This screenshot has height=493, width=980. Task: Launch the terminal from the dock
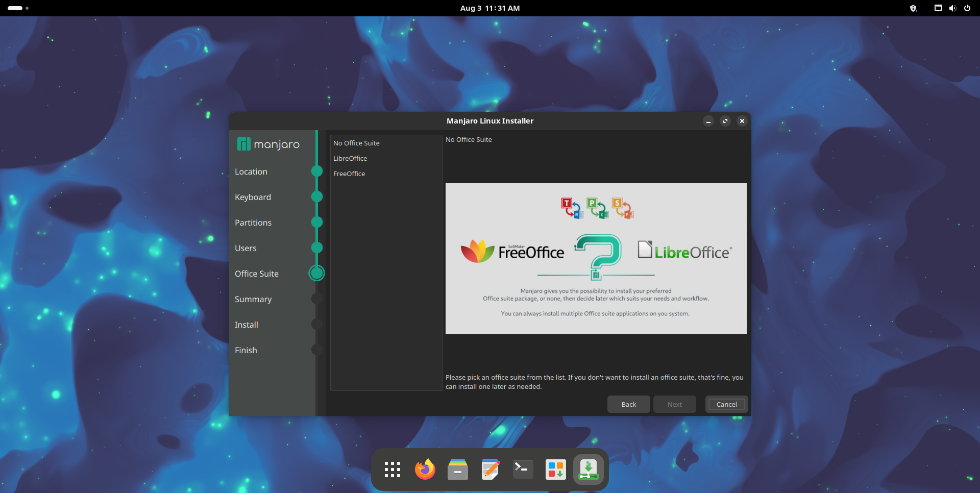[x=523, y=470]
